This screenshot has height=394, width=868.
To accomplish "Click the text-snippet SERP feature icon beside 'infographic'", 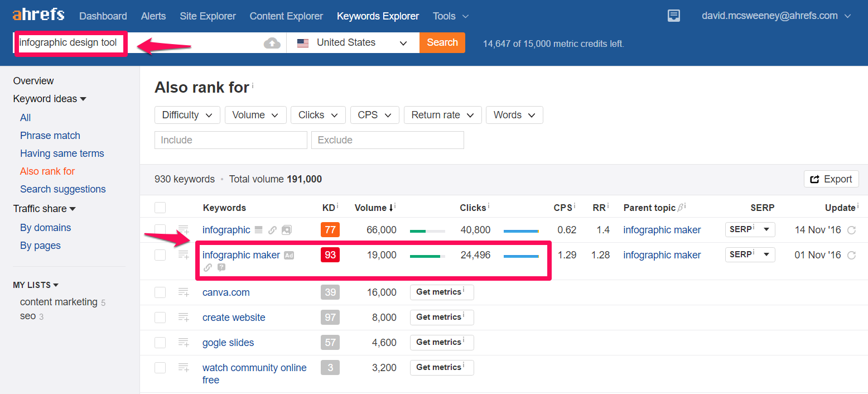I will coord(258,230).
